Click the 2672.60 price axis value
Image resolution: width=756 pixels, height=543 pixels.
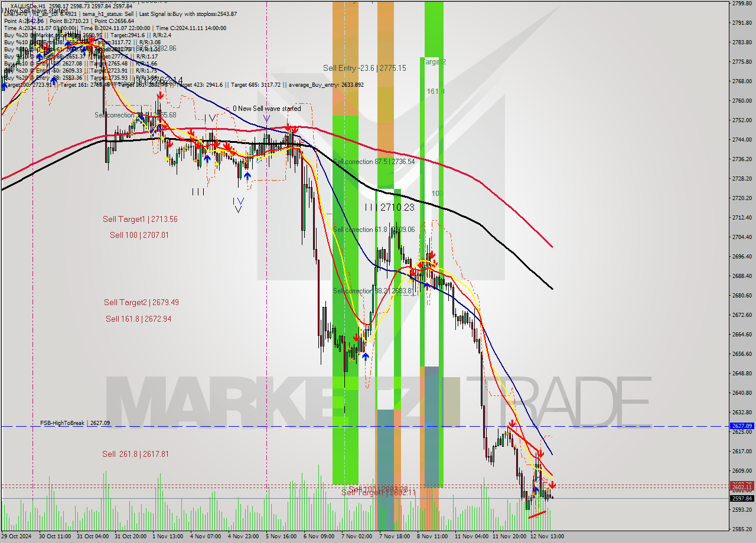tap(742, 315)
